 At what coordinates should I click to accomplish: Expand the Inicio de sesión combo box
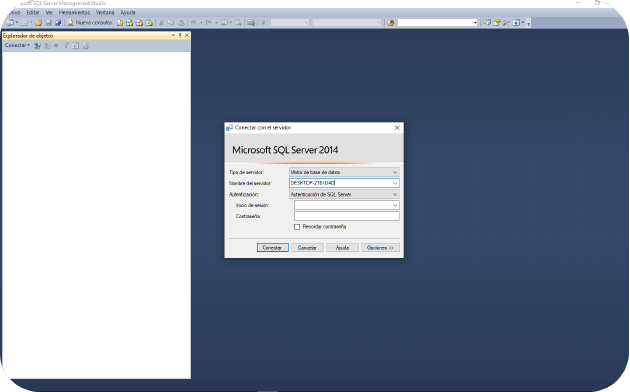click(x=395, y=205)
